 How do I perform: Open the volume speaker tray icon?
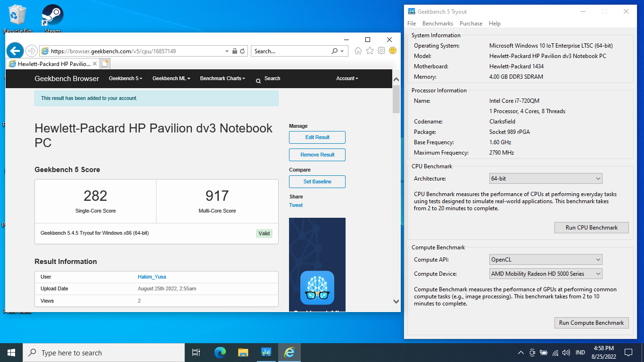tap(566, 353)
